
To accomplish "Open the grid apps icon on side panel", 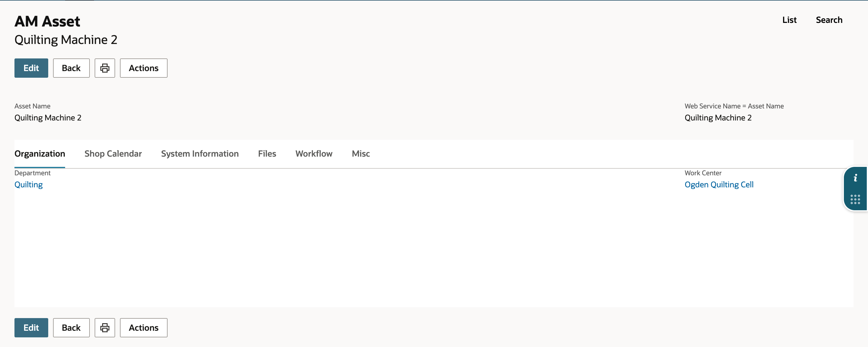I will point(855,199).
